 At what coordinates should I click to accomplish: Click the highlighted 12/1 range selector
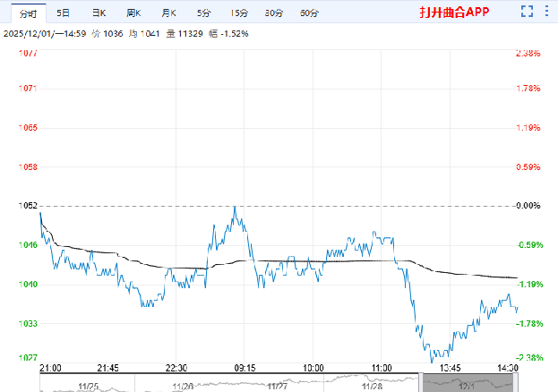468,383
